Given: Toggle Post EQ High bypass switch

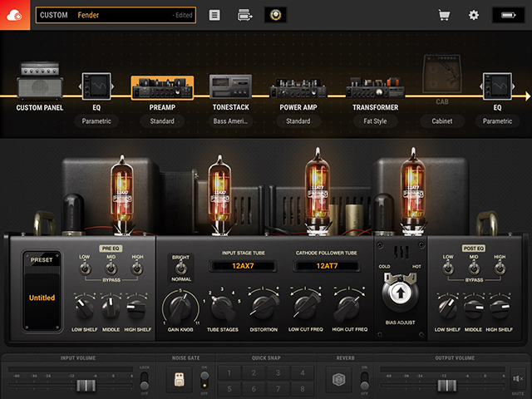Looking at the screenshot, I should point(499,269).
